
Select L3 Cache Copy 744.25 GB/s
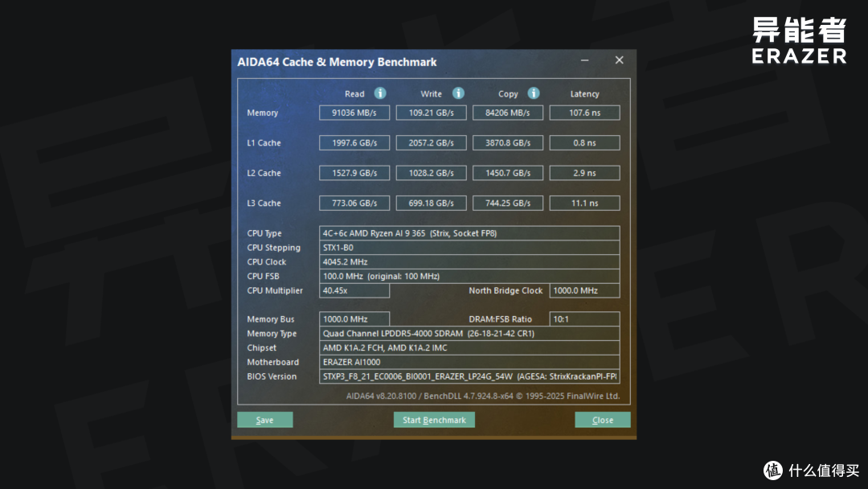(x=508, y=203)
